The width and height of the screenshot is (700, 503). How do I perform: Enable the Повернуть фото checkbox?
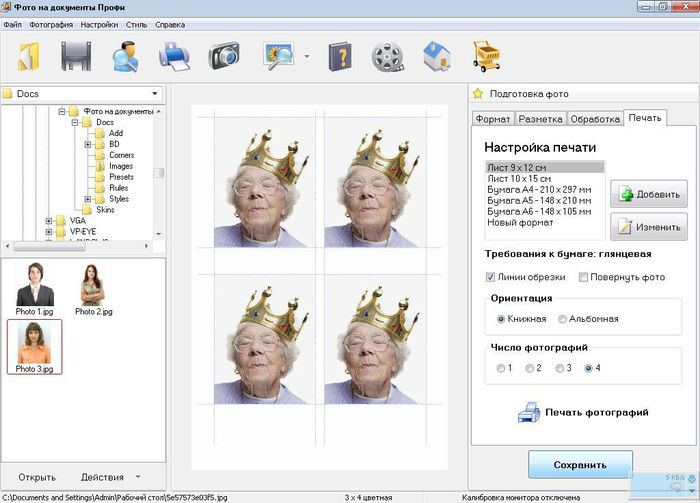(x=583, y=277)
